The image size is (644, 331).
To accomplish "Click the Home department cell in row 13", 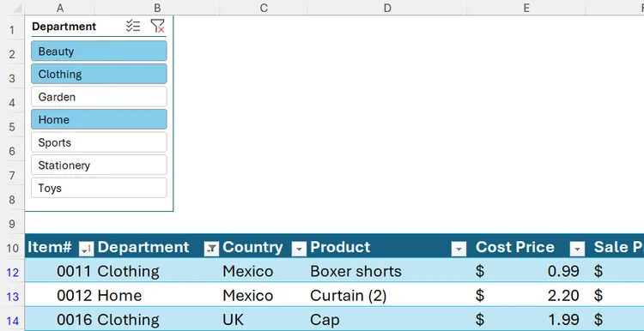I will pyautogui.click(x=157, y=295).
